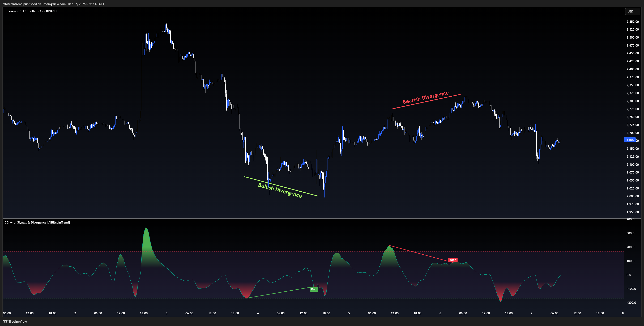The height and width of the screenshot is (326, 644).
Task: Click the 2,425.00 price axis label
Action: tap(632, 61)
